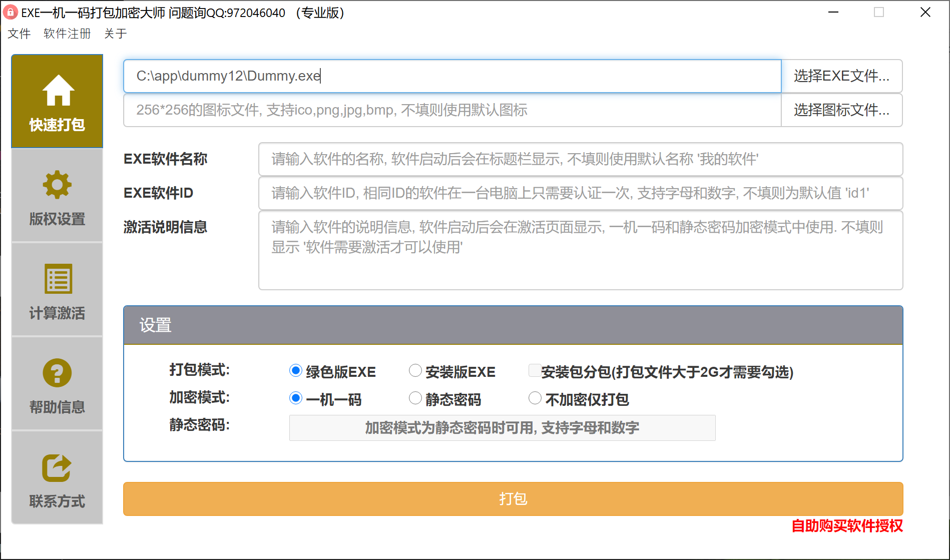Viewport: 950px width, 560px height.
Task: Click the red lock app icon in title bar
Action: pos(11,13)
